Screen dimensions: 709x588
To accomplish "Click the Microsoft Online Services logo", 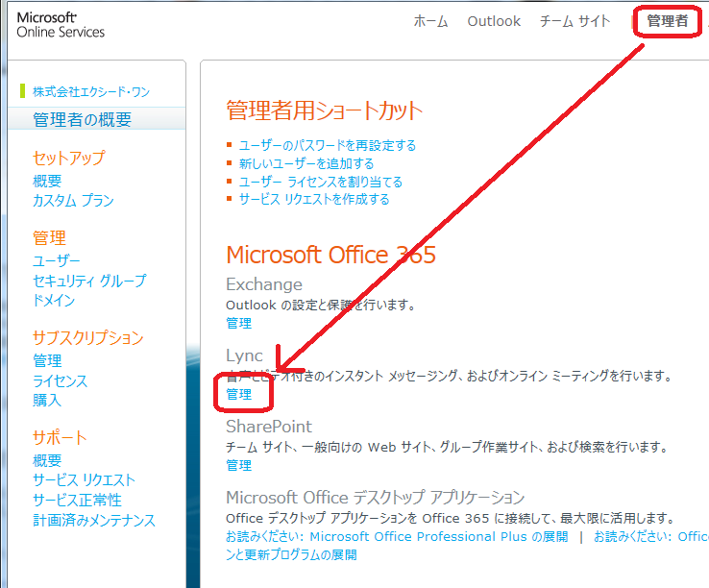I will (x=61, y=25).
